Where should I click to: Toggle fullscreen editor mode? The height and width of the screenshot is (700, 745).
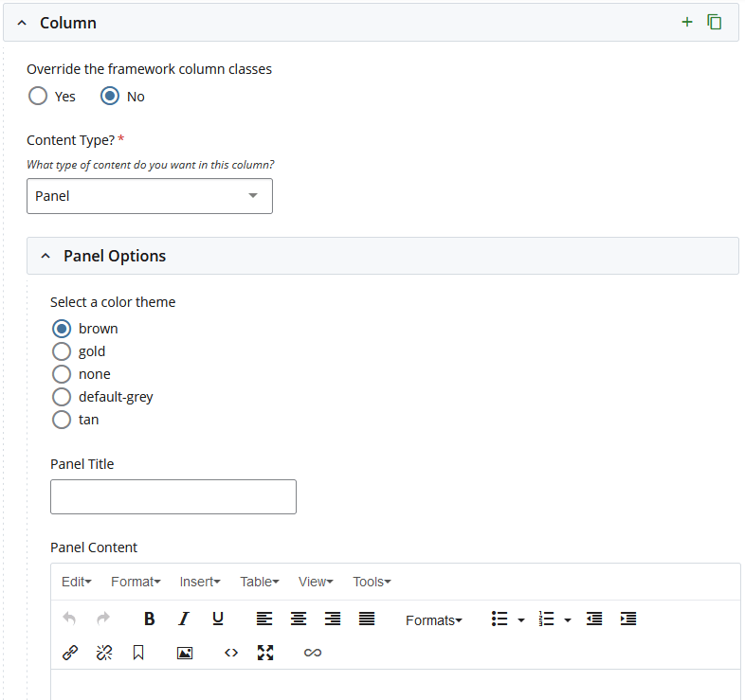pyautogui.click(x=265, y=653)
